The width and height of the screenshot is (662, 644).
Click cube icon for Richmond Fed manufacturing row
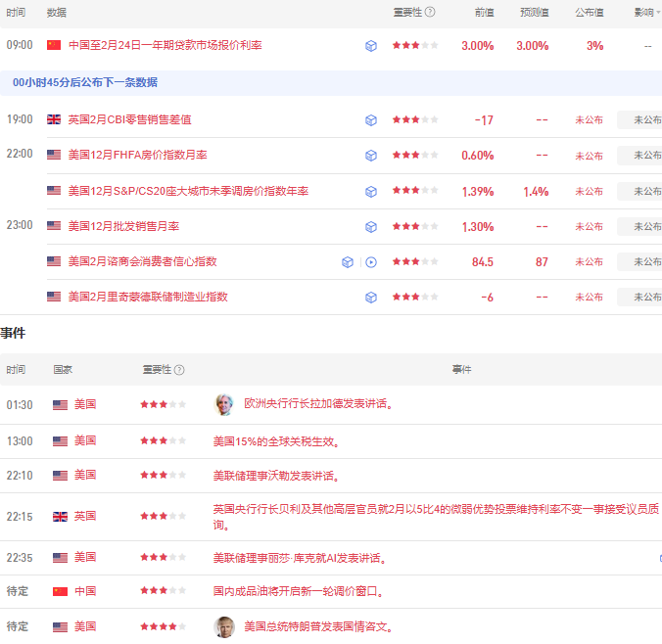371,298
